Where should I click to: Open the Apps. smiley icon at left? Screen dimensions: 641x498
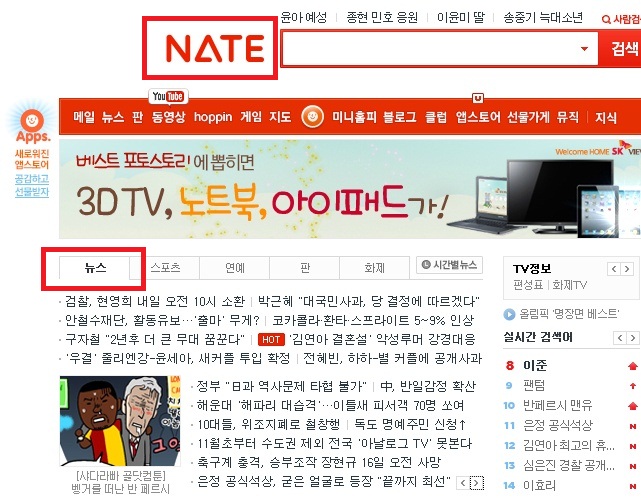click(x=32, y=121)
